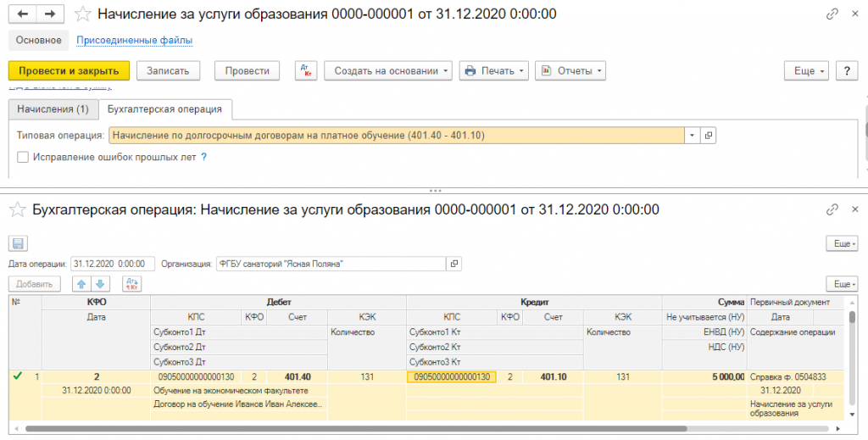Click the Дата операции input field

112,264
